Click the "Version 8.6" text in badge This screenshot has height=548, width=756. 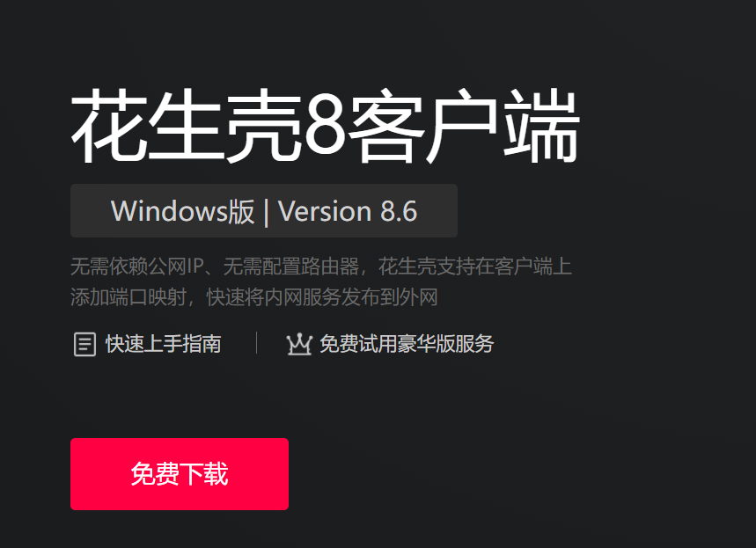[x=348, y=211]
